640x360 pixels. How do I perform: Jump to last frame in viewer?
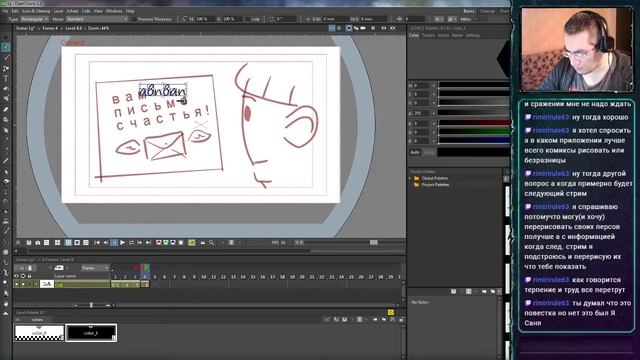tap(148, 242)
